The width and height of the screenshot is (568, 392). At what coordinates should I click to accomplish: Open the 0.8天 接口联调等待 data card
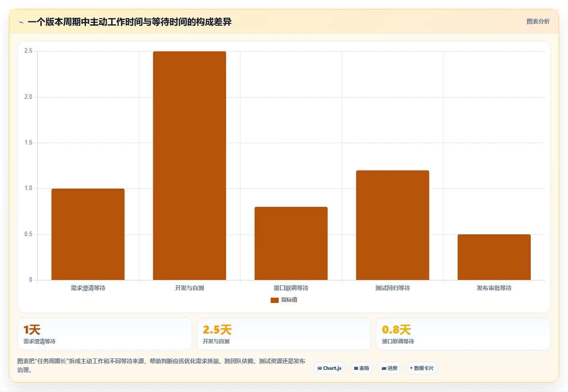(x=463, y=334)
